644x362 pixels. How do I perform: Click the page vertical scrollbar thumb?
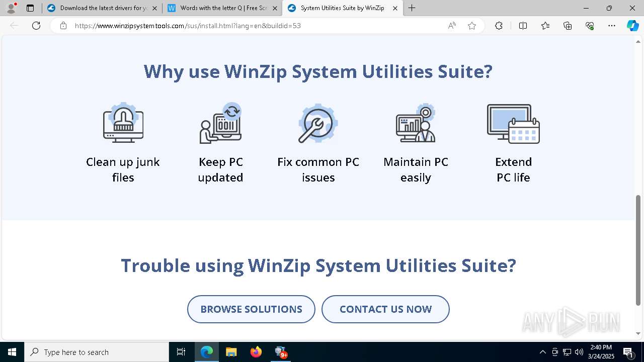click(638, 250)
